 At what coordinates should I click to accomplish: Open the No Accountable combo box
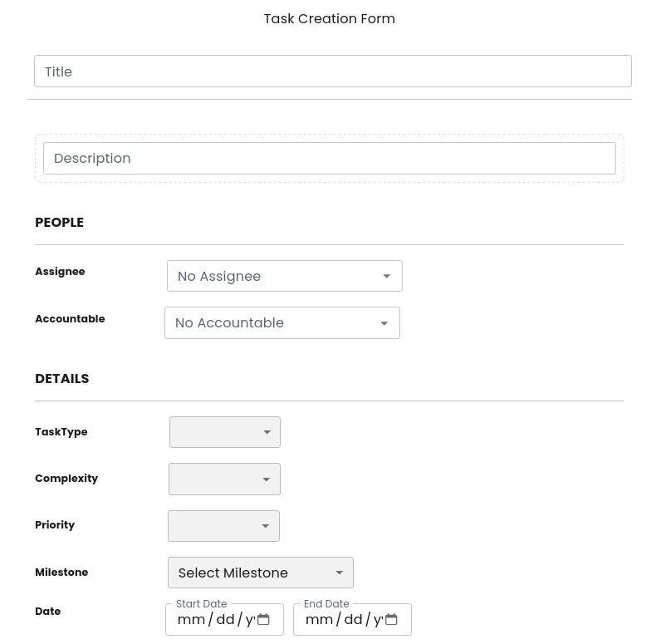coord(272,322)
